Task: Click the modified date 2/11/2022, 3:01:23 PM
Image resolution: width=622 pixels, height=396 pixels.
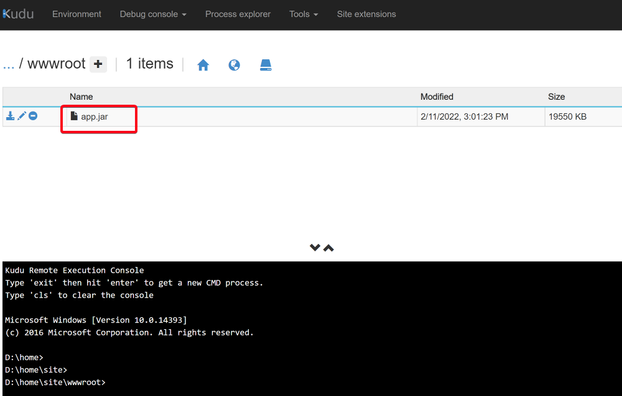Action: pyautogui.click(x=464, y=117)
